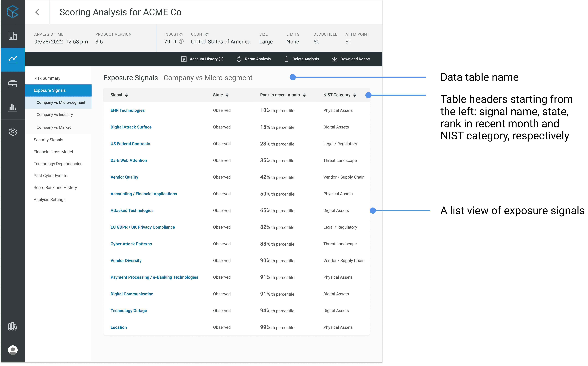Open the Vendor Quality signal link
Image resolution: width=588 pixels, height=366 pixels.
click(124, 177)
